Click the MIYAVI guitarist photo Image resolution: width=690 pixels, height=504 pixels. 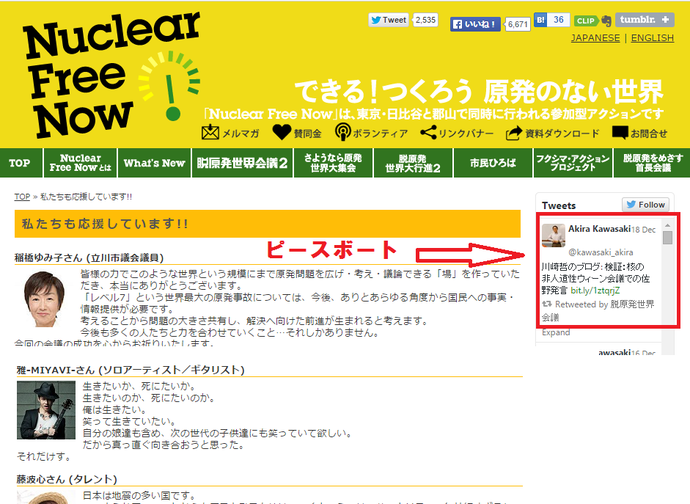(x=46, y=410)
